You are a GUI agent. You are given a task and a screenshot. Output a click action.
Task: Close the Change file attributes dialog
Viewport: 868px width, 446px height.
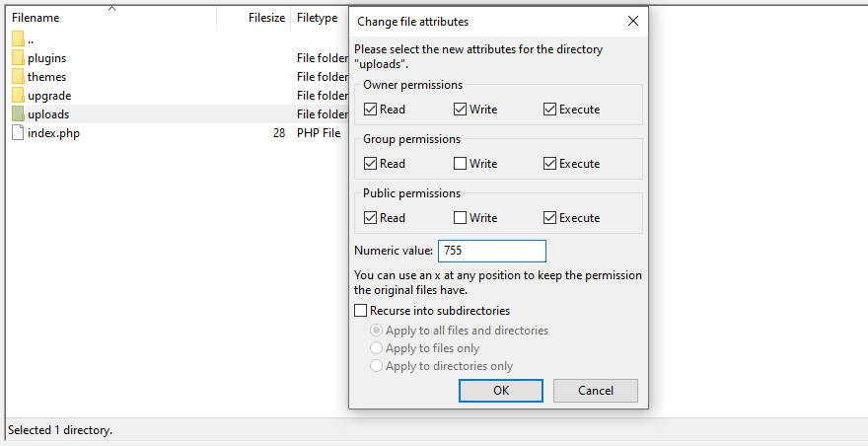(x=632, y=21)
